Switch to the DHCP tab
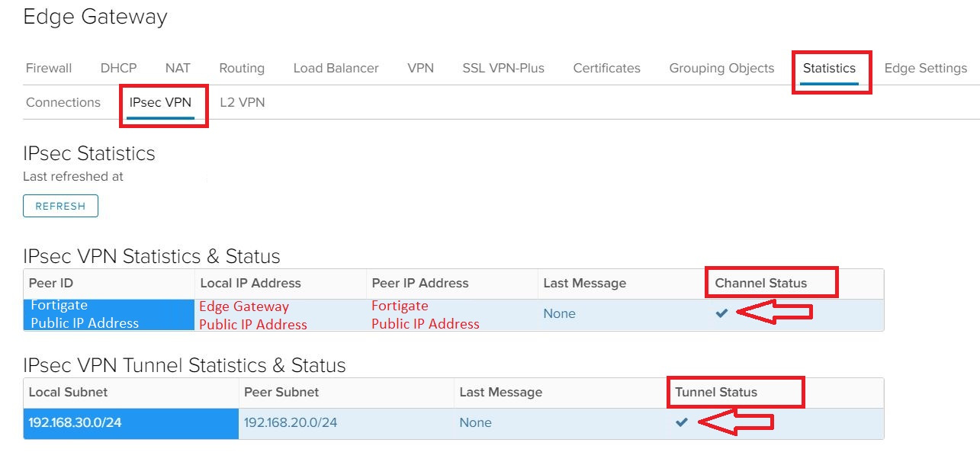The height and width of the screenshot is (462, 980). [x=118, y=68]
